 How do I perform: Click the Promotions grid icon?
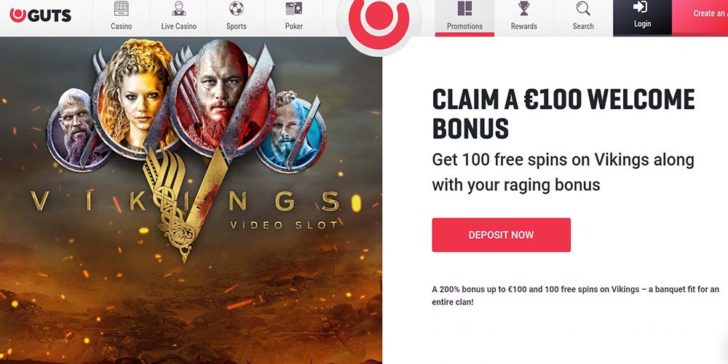(465, 8)
